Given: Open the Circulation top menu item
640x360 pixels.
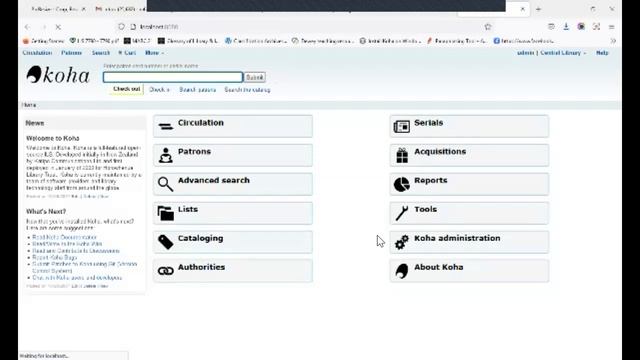Looking at the screenshot, I should [x=37, y=53].
